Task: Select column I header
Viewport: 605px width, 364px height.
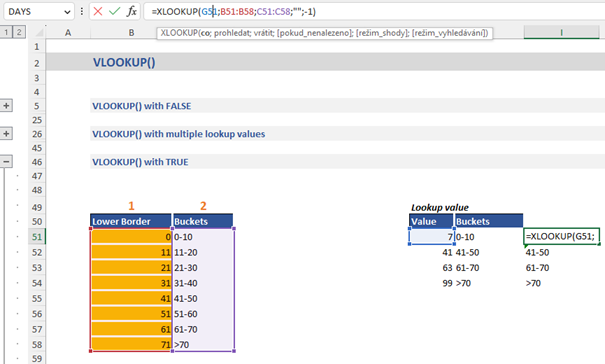Action: 561,33
